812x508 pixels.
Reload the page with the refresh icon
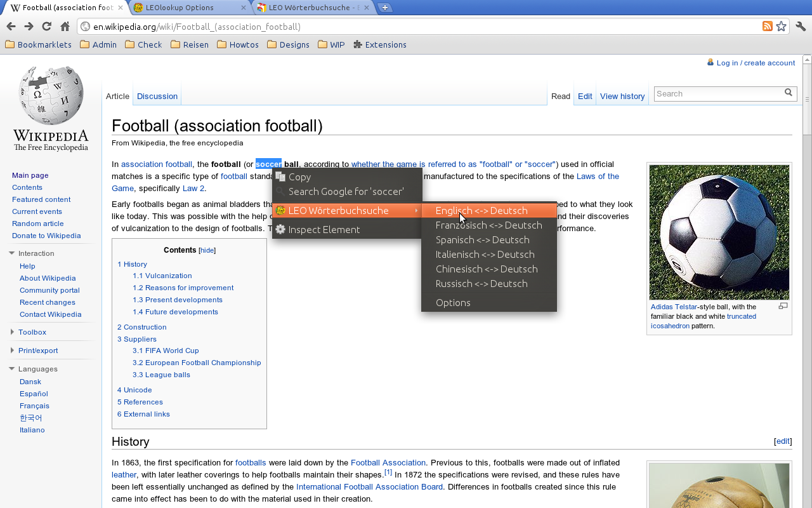[46, 27]
